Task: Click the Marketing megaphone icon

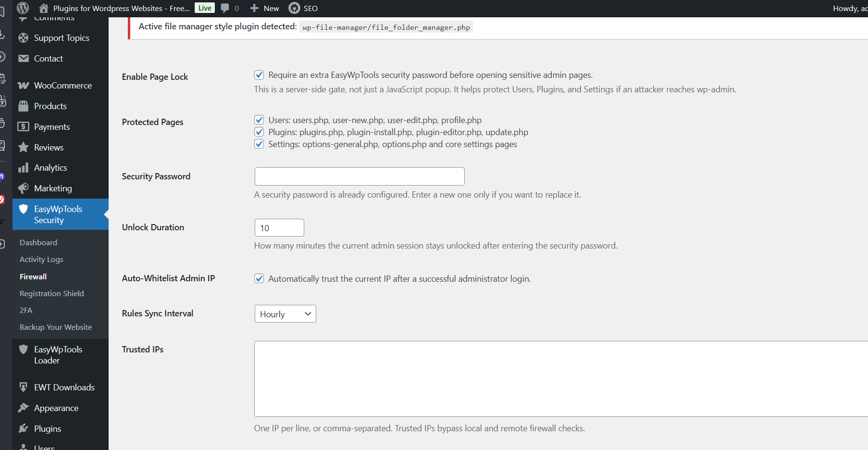Action: 23,188
